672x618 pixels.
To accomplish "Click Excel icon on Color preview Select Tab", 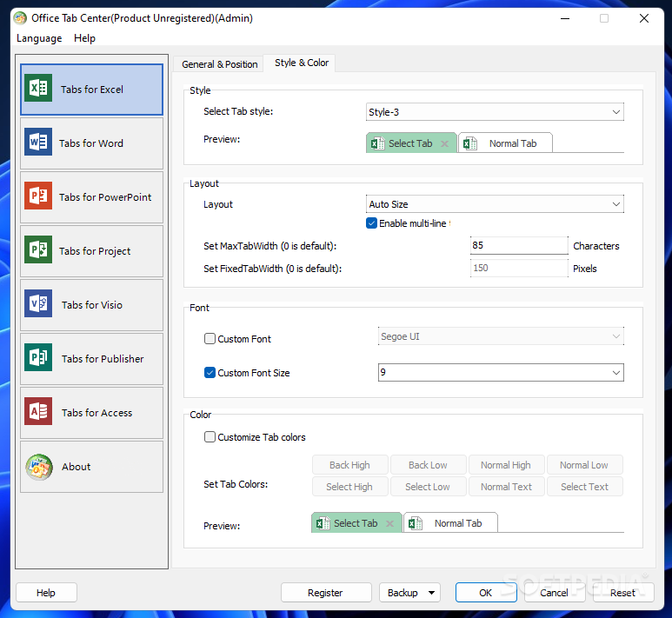I will pos(323,523).
